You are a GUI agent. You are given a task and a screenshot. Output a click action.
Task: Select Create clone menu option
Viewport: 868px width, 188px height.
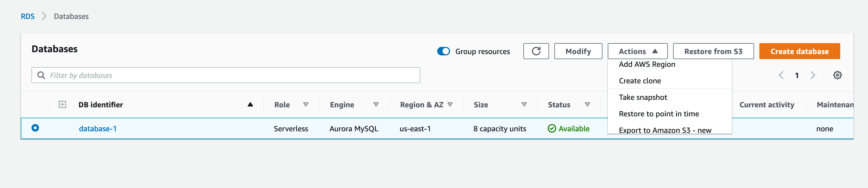(x=640, y=81)
